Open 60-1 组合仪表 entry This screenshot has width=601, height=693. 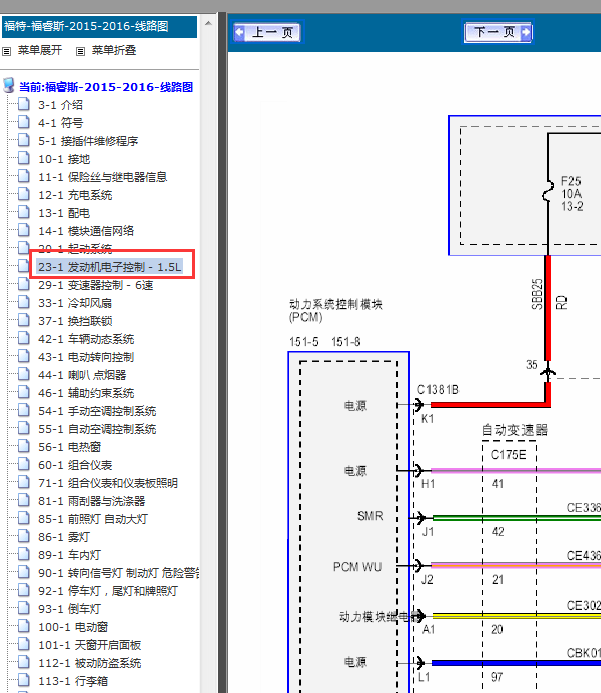(75, 465)
